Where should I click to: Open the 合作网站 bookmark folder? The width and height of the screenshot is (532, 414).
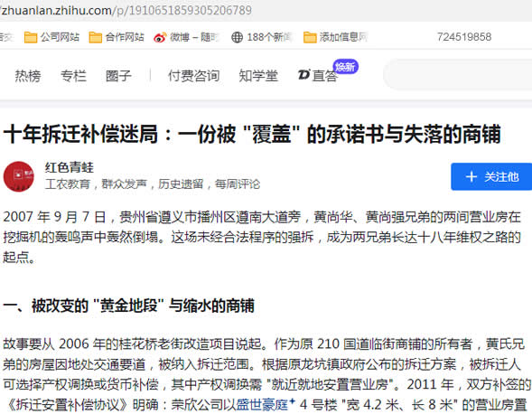point(117,37)
